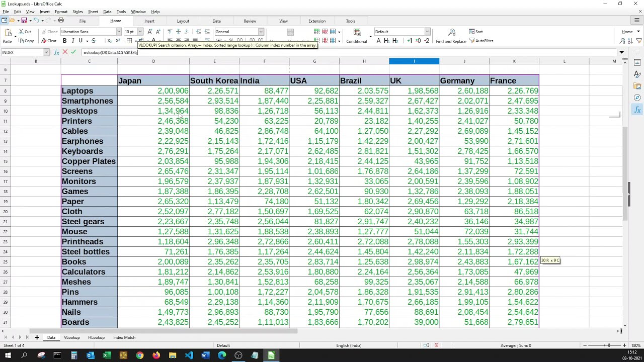Click the Align Top icon
This screenshot has height=362, width=644.
coord(170,32)
